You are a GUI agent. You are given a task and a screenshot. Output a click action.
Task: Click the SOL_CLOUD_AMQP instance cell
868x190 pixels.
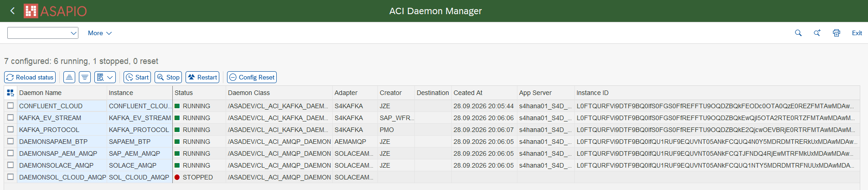point(139,177)
